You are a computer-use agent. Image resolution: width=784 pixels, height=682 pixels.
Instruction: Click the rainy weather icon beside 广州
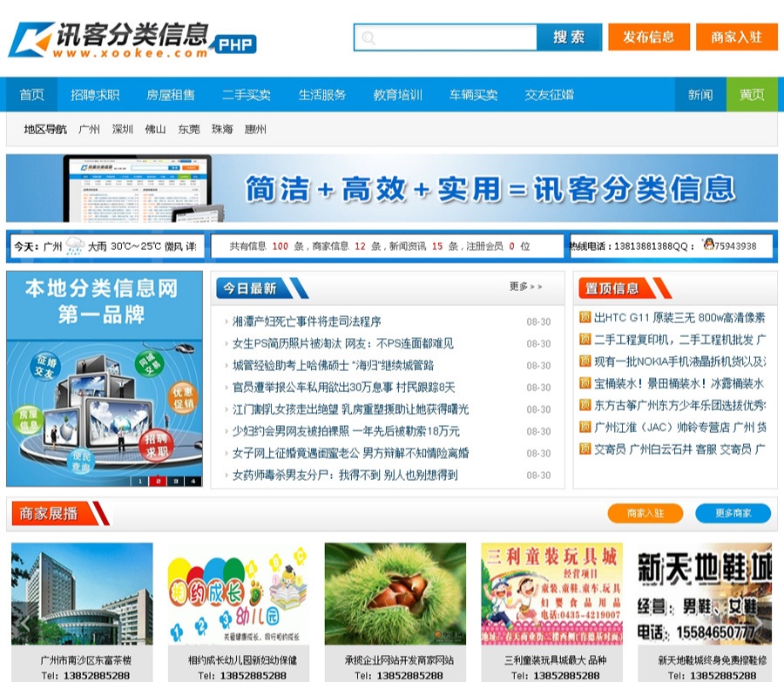point(75,246)
